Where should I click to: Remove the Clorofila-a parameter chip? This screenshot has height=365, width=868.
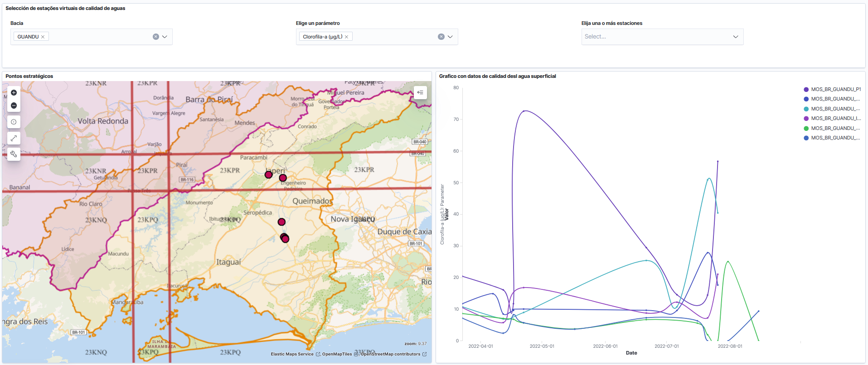[x=347, y=37]
